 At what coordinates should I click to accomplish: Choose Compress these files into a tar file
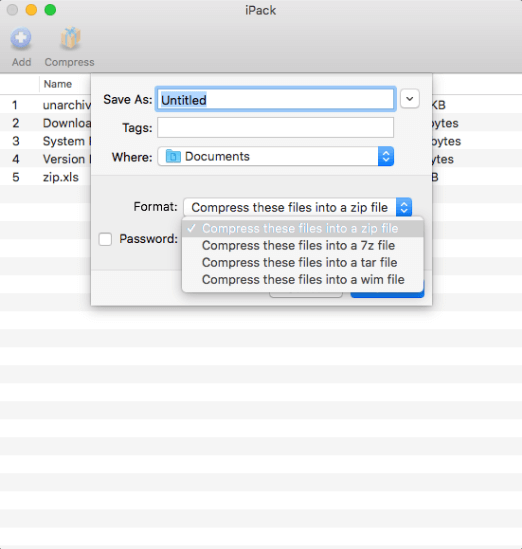click(x=303, y=263)
